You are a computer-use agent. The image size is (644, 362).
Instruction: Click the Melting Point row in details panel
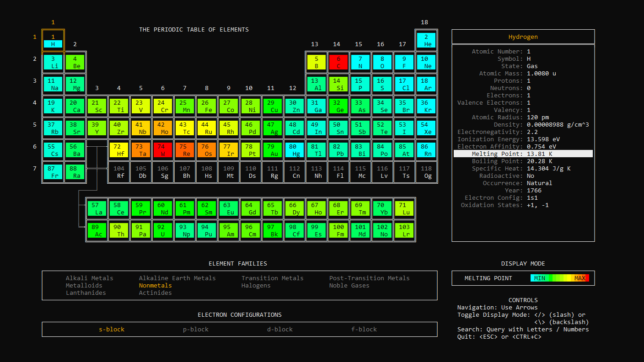pyautogui.click(x=523, y=154)
